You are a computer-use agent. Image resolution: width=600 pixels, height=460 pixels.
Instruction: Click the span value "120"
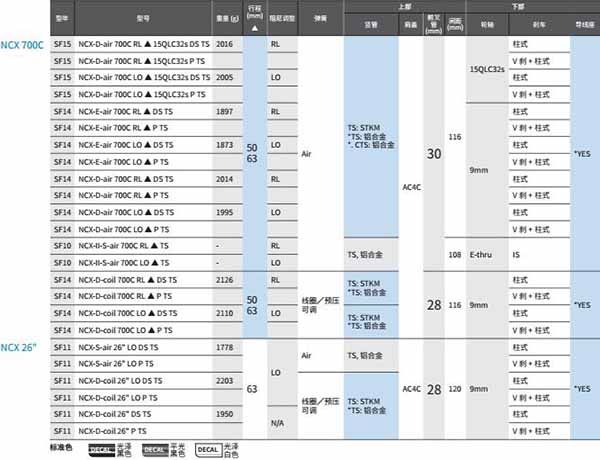click(x=455, y=389)
